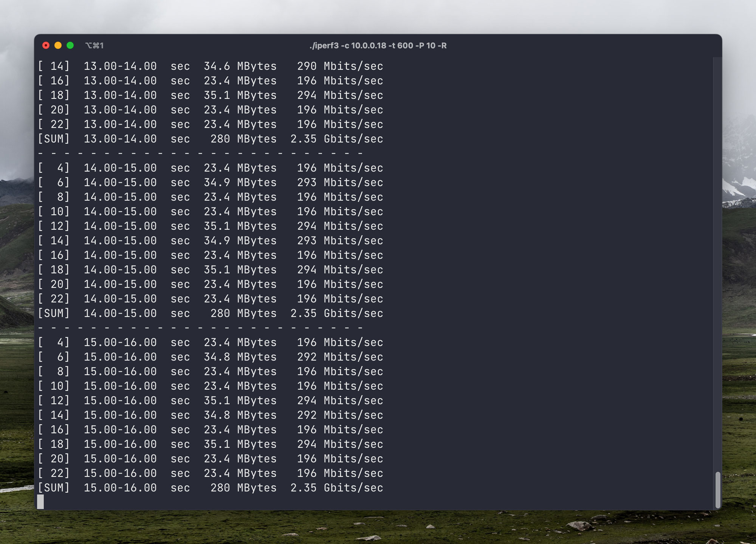Close the iperf3 terminal window
The width and height of the screenshot is (756, 544).
46,45
